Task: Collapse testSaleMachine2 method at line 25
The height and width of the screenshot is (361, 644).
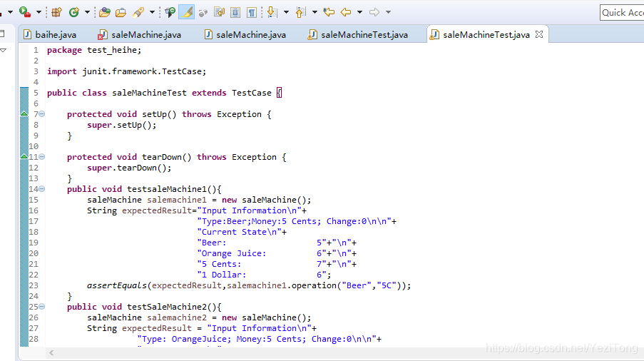Action: (x=42, y=307)
